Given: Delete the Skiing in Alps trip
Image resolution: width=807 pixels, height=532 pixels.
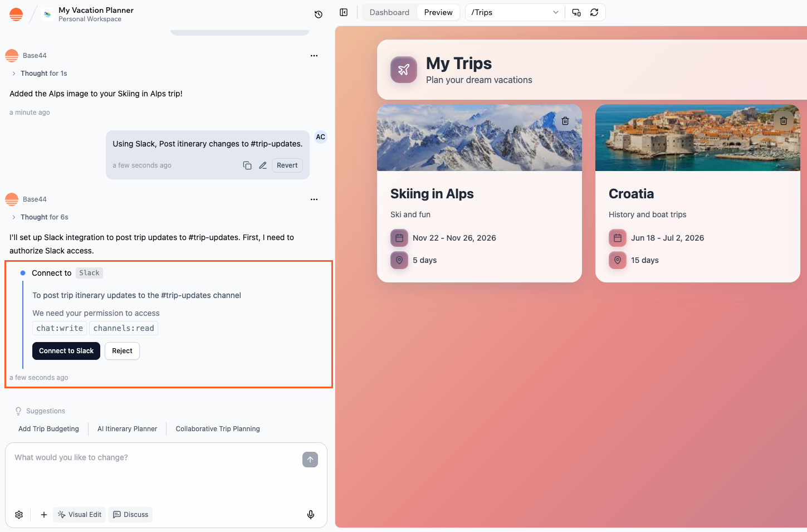Looking at the screenshot, I should [565, 120].
